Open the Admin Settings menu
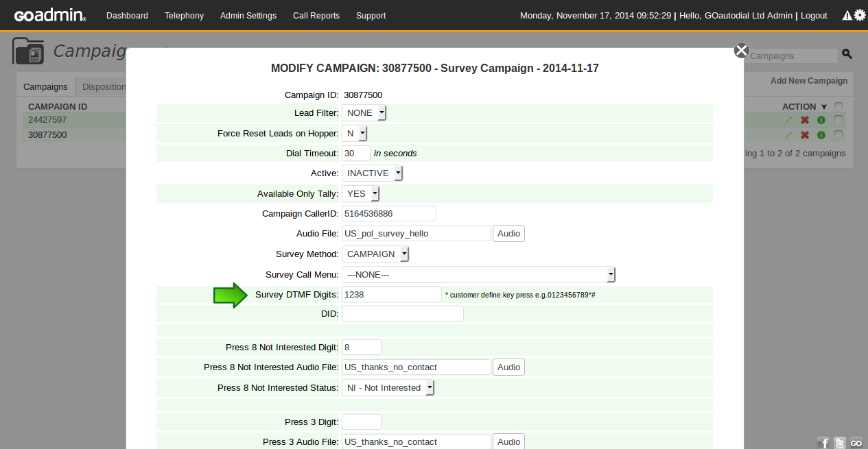 [x=248, y=15]
